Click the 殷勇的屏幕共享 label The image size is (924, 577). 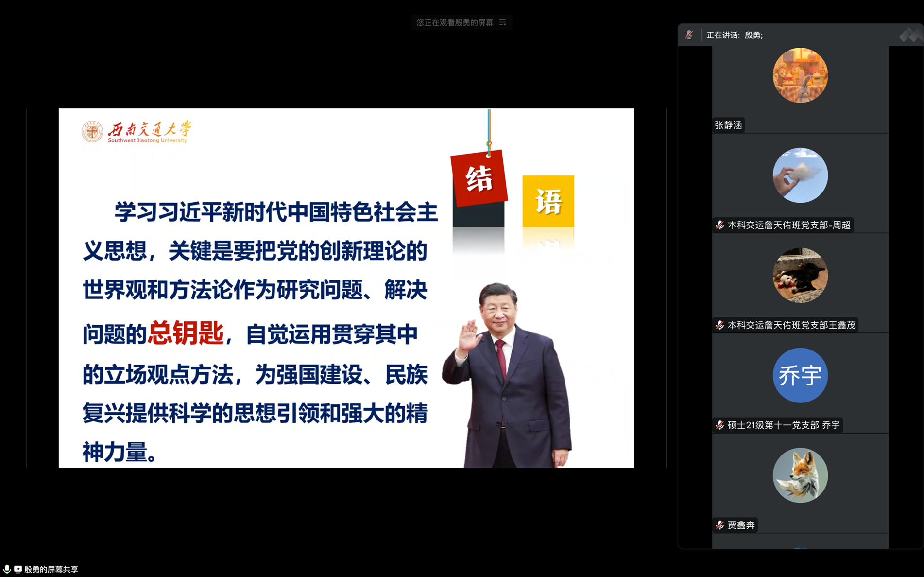pos(51,569)
